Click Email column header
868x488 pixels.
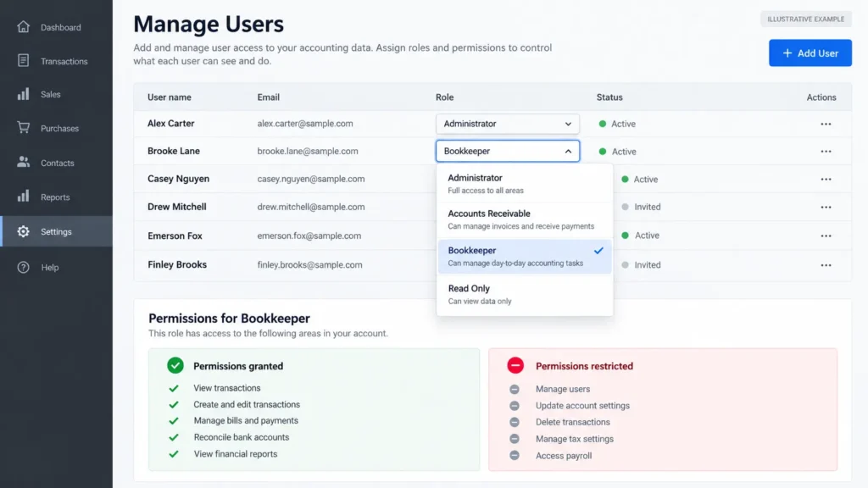(269, 97)
